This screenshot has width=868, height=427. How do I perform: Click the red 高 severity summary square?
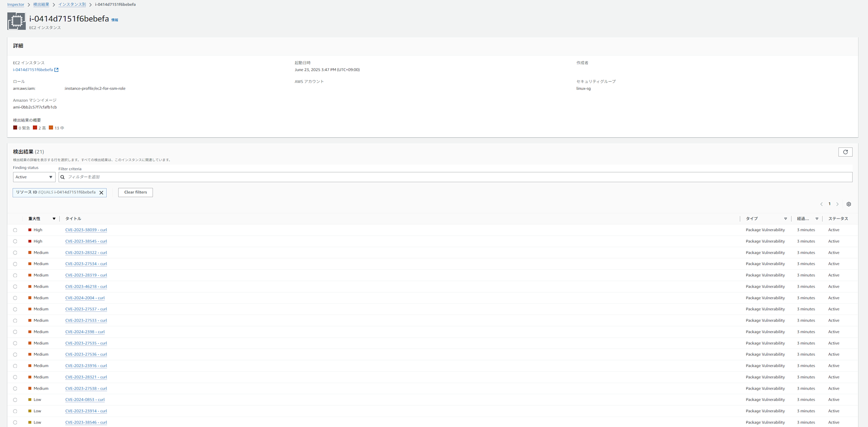[x=35, y=128]
